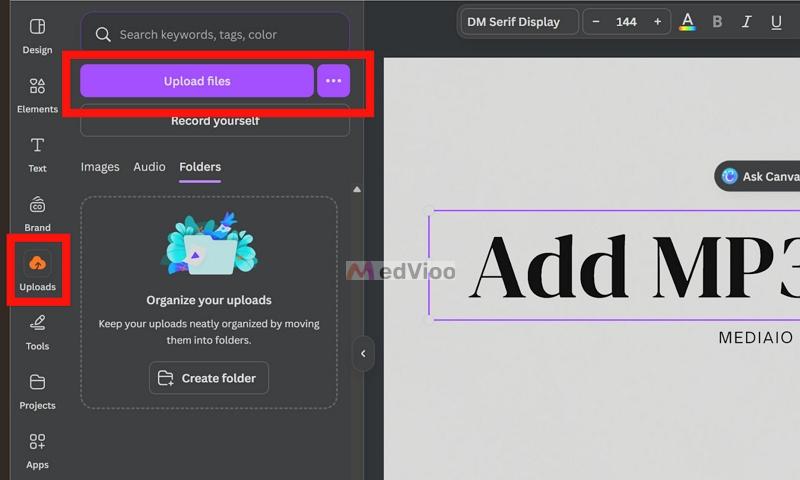Select the Add MP3 heading text

[634, 266]
